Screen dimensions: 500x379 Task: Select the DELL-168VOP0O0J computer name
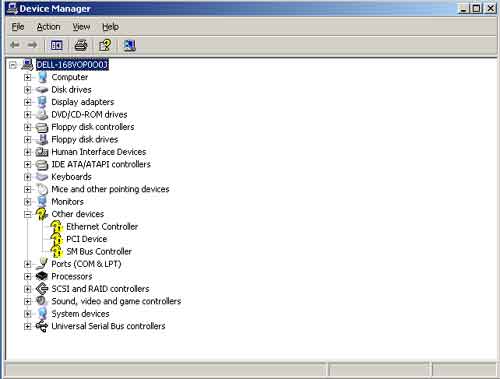pos(72,65)
